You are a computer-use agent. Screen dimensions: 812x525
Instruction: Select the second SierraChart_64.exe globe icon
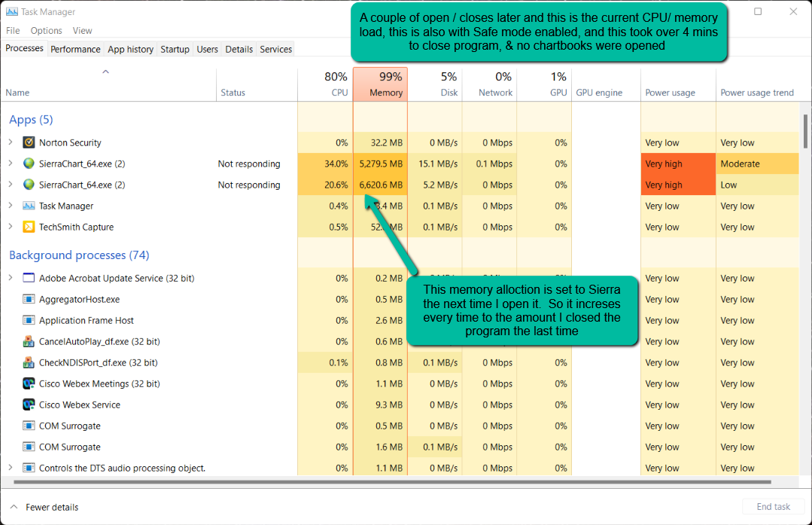pyautogui.click(x=29, y=185)
